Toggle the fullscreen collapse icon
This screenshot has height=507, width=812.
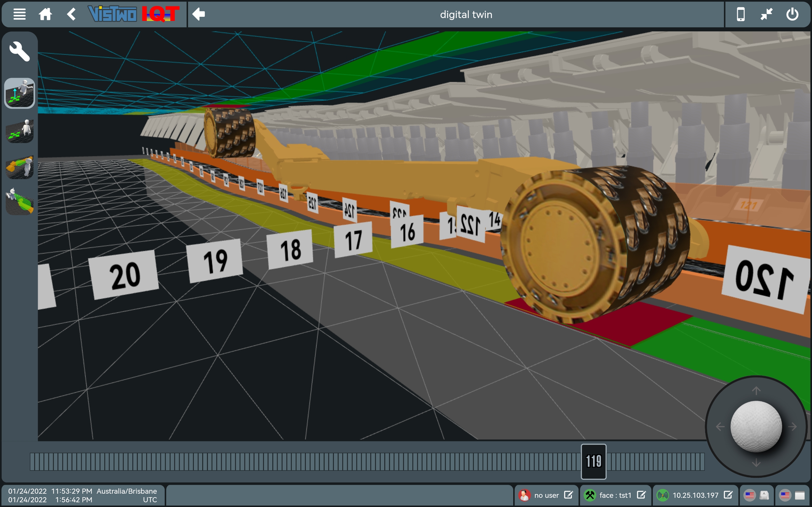tap(766, 14)
